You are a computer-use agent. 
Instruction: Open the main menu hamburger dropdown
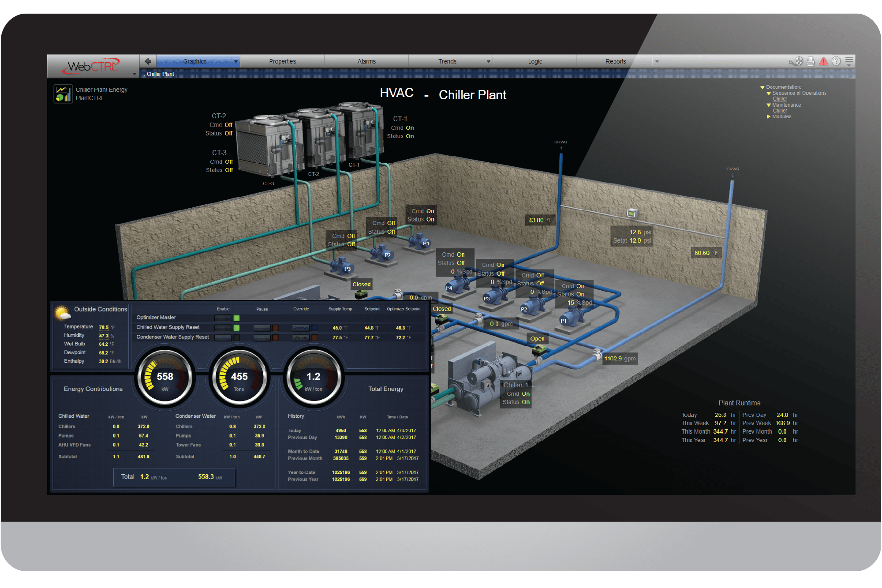(849, 61)
